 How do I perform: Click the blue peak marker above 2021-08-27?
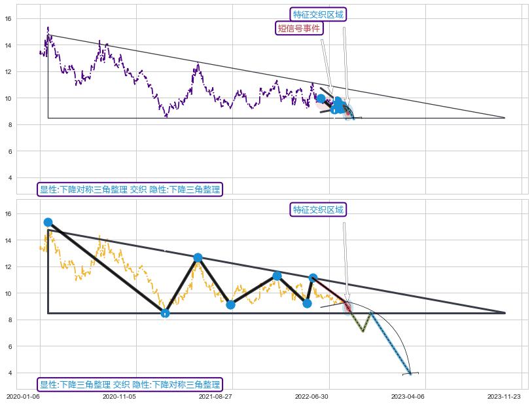pyautogui.click(x=198, y=258)
